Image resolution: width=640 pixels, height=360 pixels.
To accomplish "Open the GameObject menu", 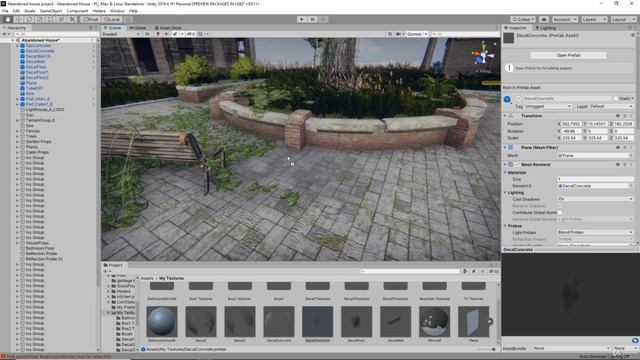I will [51, 11].
